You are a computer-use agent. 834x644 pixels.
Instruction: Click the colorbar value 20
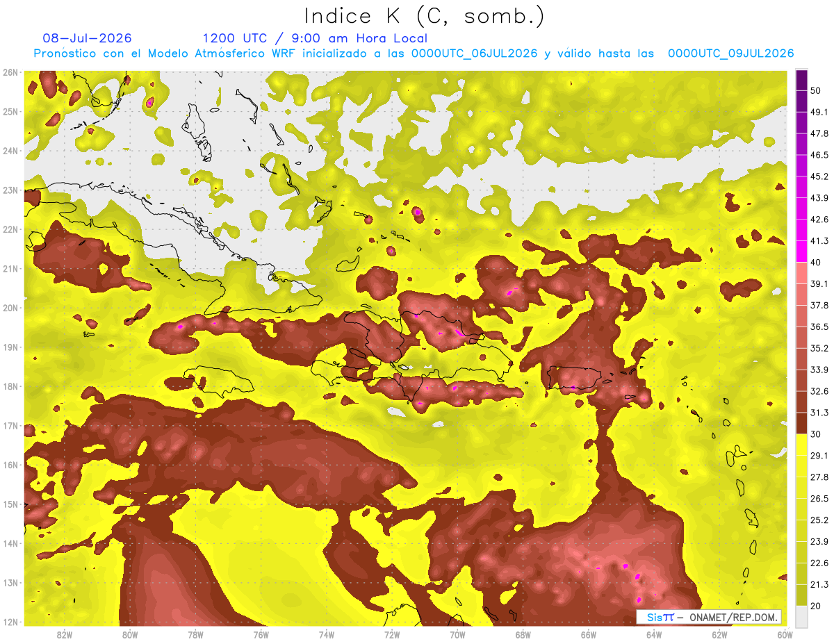(x=816, y=606)
